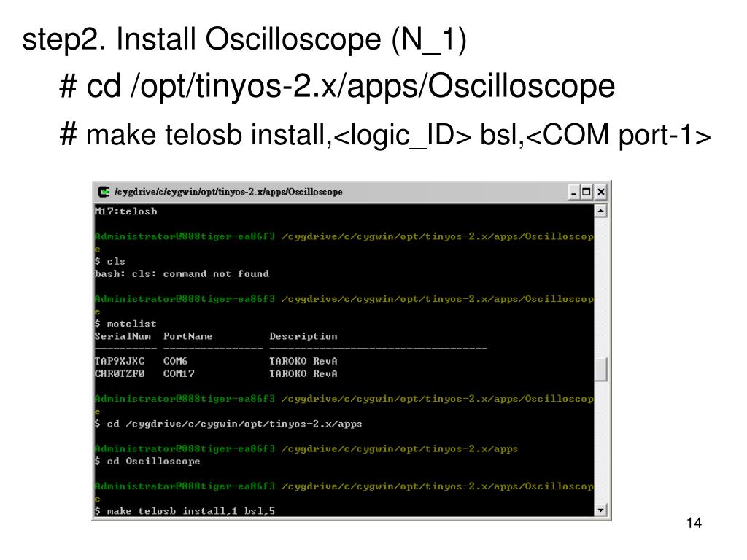Click the '$ motelist' command line
Image resolution: width=747 pixels, height=560 pixels.
(x=125, y=324)
